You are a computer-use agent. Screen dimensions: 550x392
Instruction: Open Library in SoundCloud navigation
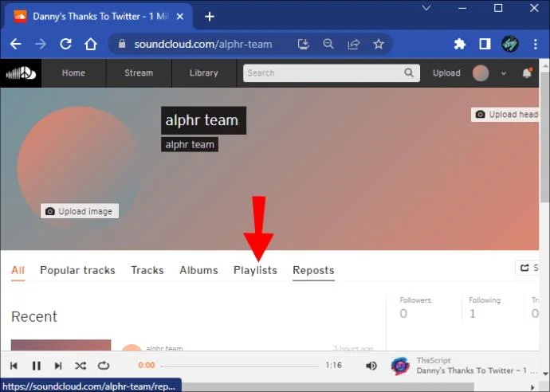204,73
